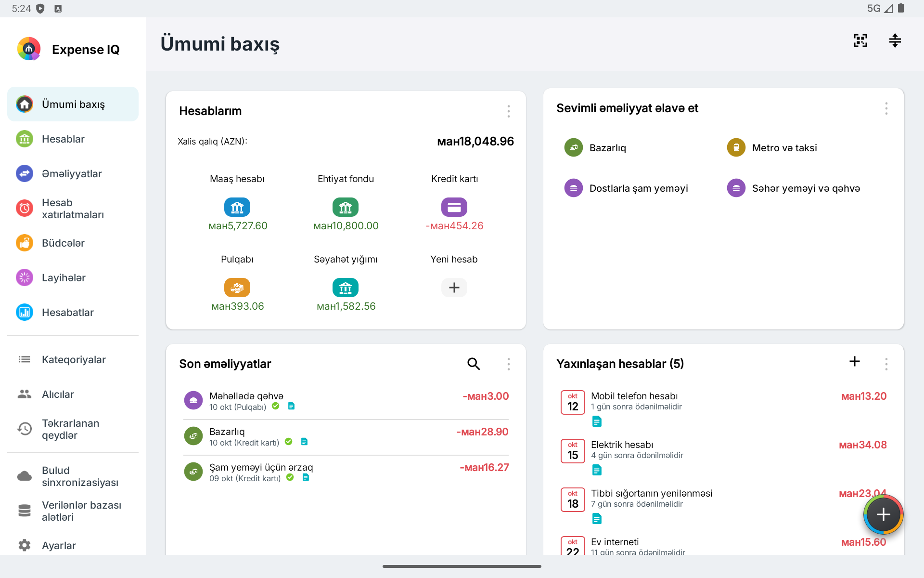Open the Səyahət yığımı account icon
924x578 pixels.
(346, 288)
